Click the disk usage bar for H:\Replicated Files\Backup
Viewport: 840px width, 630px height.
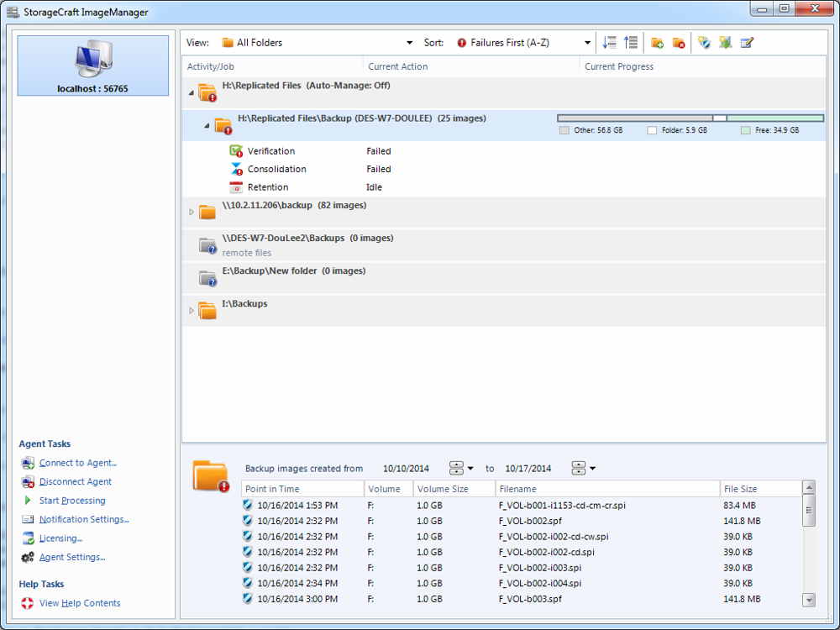click(x=690, y=118)
